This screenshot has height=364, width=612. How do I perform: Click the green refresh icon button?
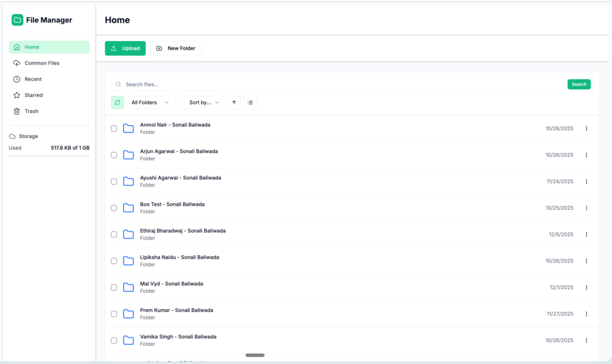tap(118, 103)
